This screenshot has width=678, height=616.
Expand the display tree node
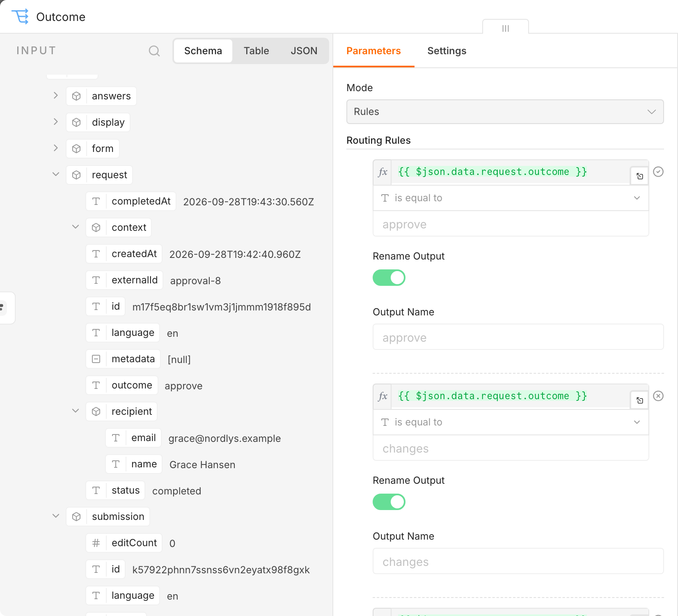[x=56, y=122]
